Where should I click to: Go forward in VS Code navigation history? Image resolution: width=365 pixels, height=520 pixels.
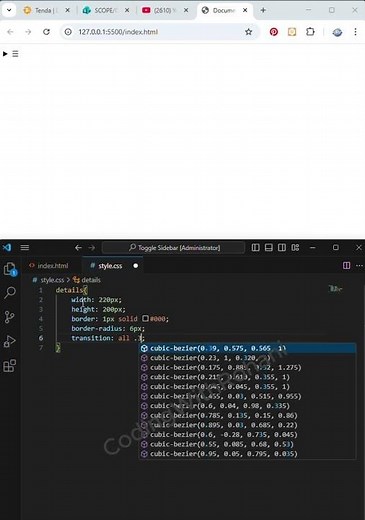92,248
